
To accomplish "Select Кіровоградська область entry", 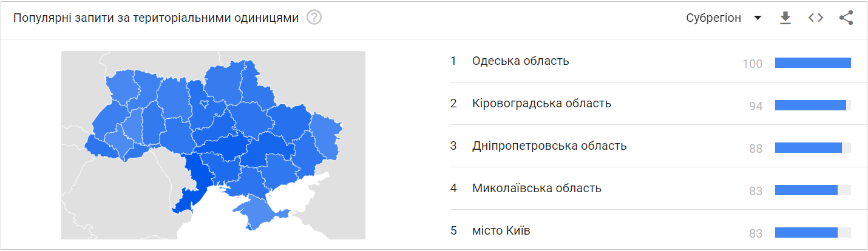I will pos(541,103).
